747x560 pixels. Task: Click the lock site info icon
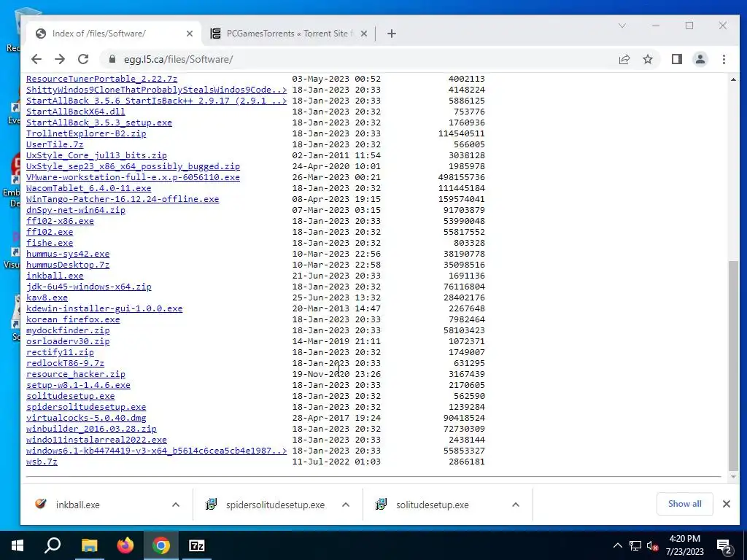pos(112,59)
